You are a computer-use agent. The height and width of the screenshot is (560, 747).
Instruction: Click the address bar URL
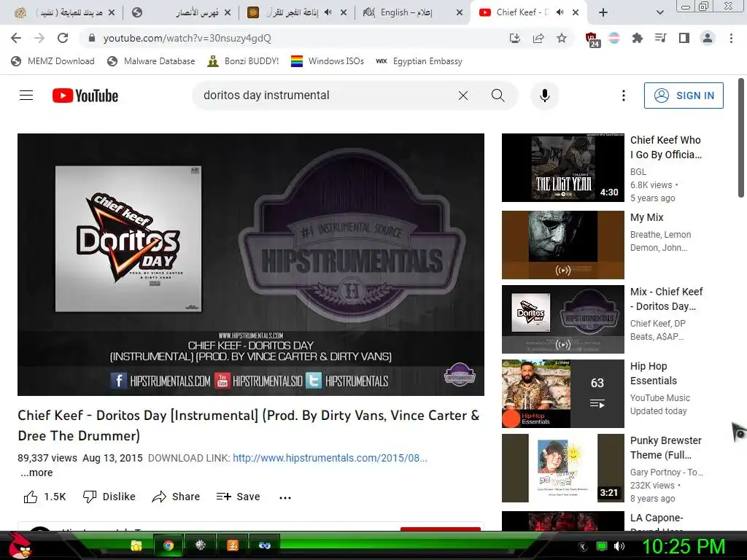click(x=187, y=38)
